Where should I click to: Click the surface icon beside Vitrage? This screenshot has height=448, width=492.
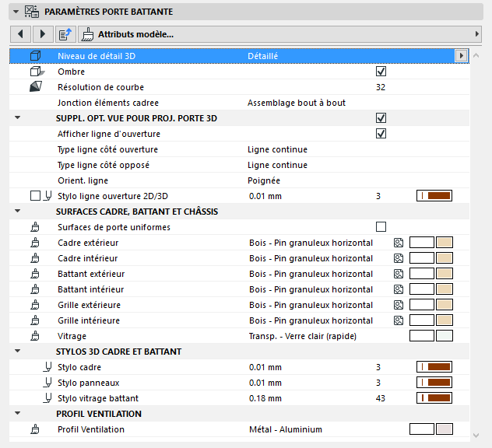click(x=34, y=336)
